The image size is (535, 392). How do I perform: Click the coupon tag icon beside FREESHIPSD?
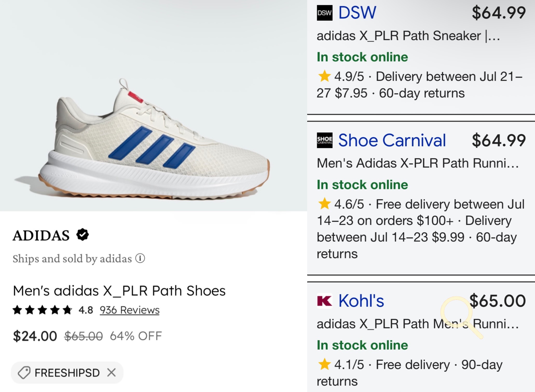coord(24,373)
